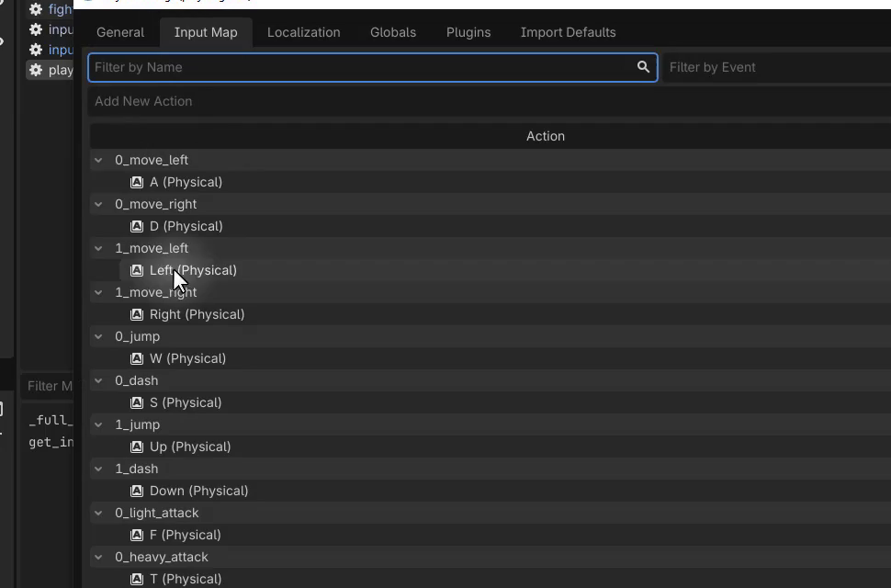The image size is (891, 588).
Task: Focus the Filter by Name field
Action: (x=373, y=67)
